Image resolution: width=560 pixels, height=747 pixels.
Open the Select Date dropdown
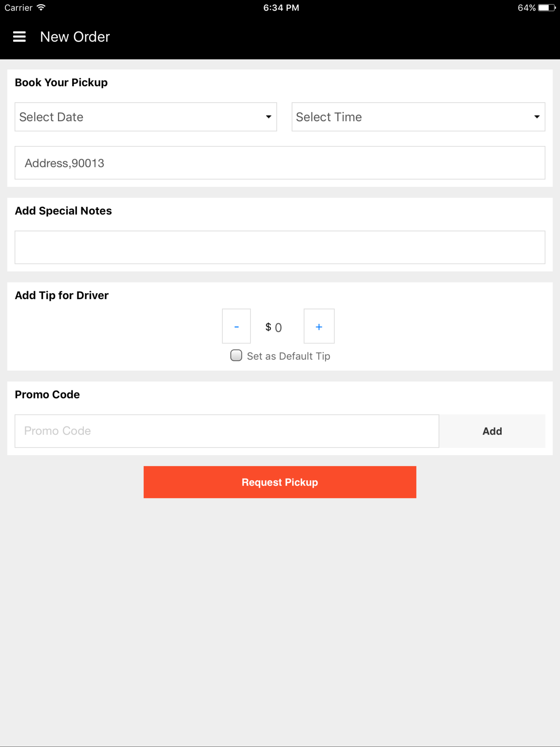145,117
